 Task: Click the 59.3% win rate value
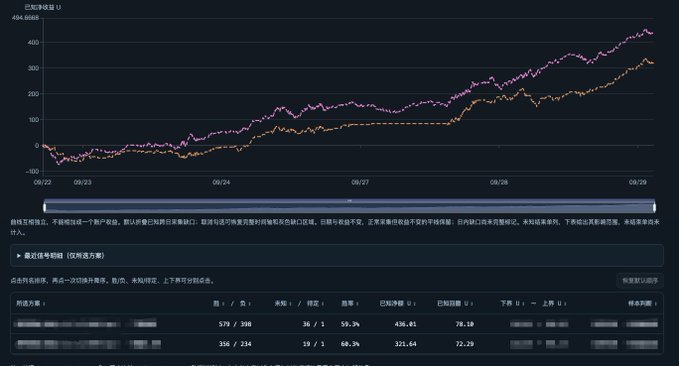pos(350,324)
